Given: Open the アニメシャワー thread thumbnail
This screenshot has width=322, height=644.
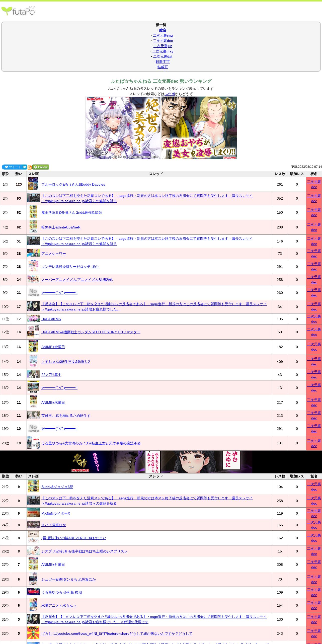Looking at the screenshot, I should 33,253.
